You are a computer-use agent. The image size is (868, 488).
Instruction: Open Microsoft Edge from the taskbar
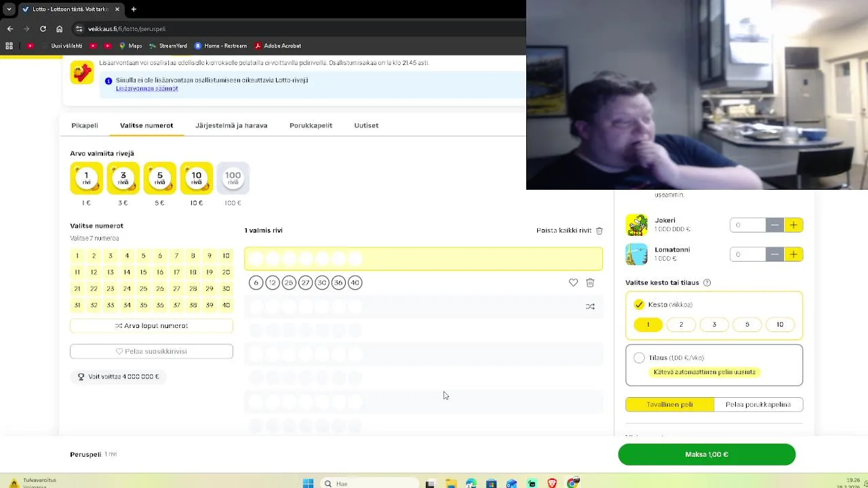pyautogui.click(x=471, y=483)
